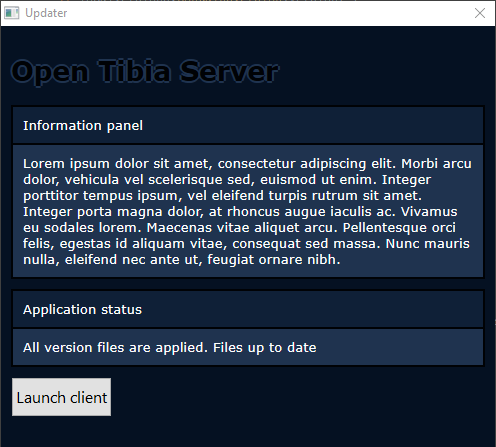This screenshot has width=496, height=447.
Task: Click 'All version files are applied' status message
Action: pos(170,347)
